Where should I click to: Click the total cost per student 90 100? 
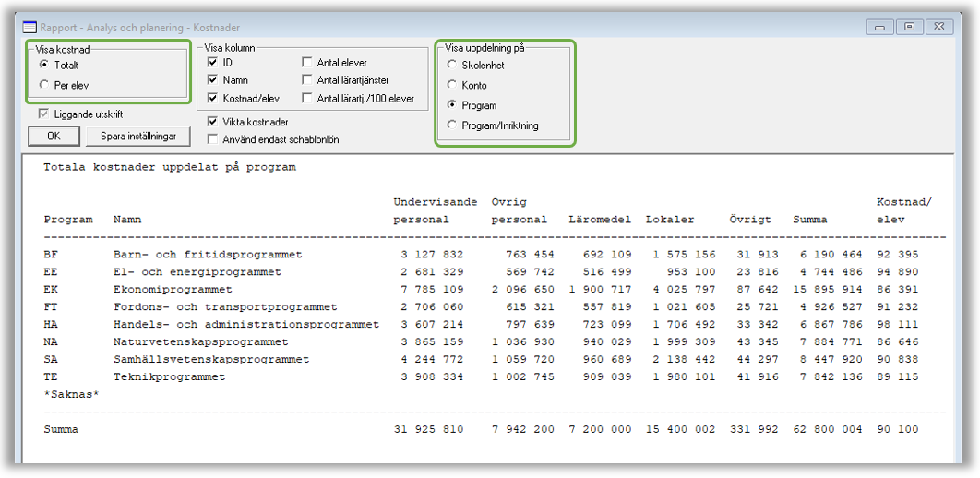pyautogui.click(x=898, y=430)
